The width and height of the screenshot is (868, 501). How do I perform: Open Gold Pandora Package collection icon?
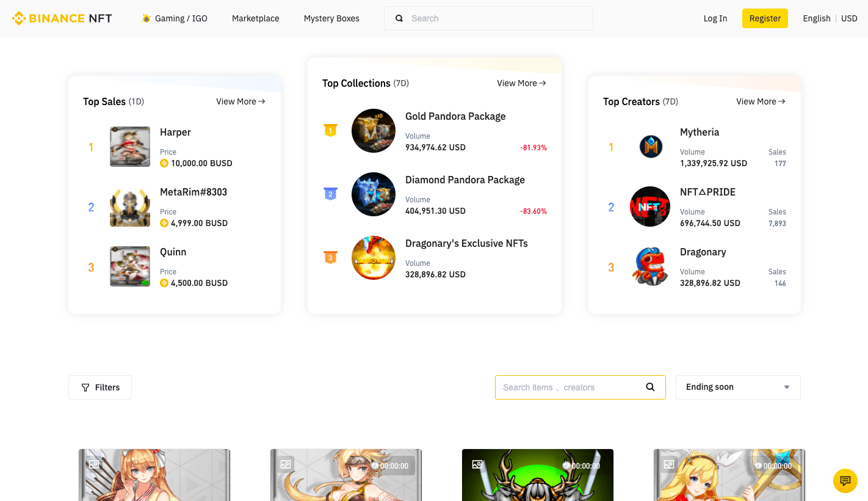click(x=374, y=131)
